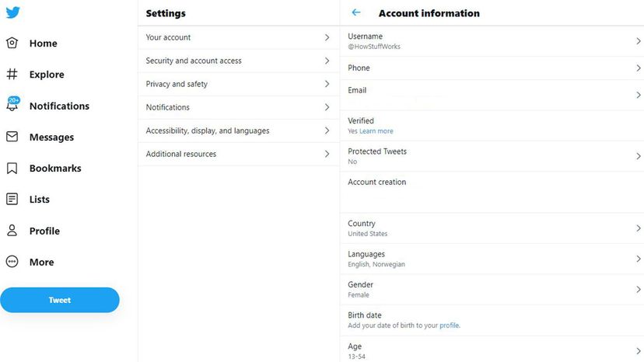Expand the Gender row chevron
The image size is (644, 362).
[x=639, y=289]
